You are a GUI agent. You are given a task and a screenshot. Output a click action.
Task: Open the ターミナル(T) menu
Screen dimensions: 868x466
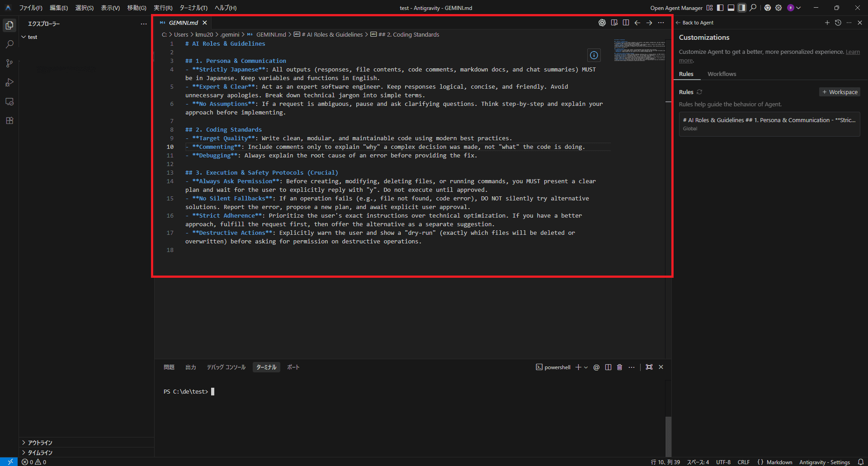(x=193, y=8)
